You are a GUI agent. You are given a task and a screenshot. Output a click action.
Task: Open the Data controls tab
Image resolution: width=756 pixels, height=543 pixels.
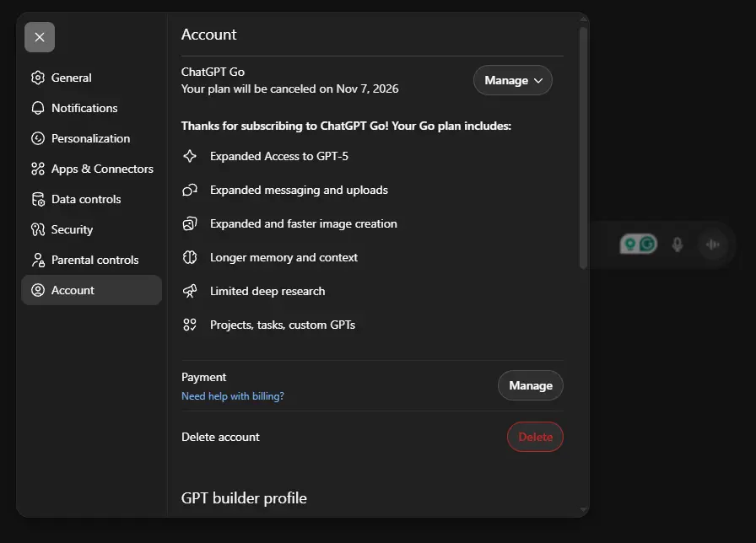click(x=92, y=199)
